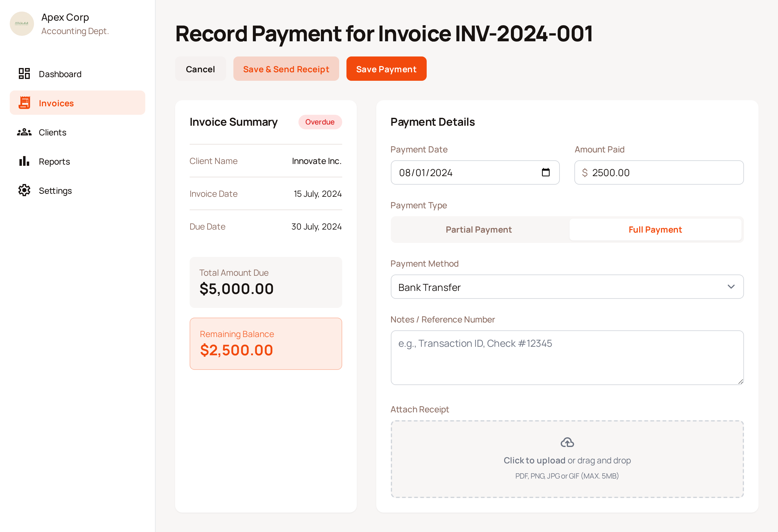
Task: Click the Save Payment button
Action: pos(386,69)
